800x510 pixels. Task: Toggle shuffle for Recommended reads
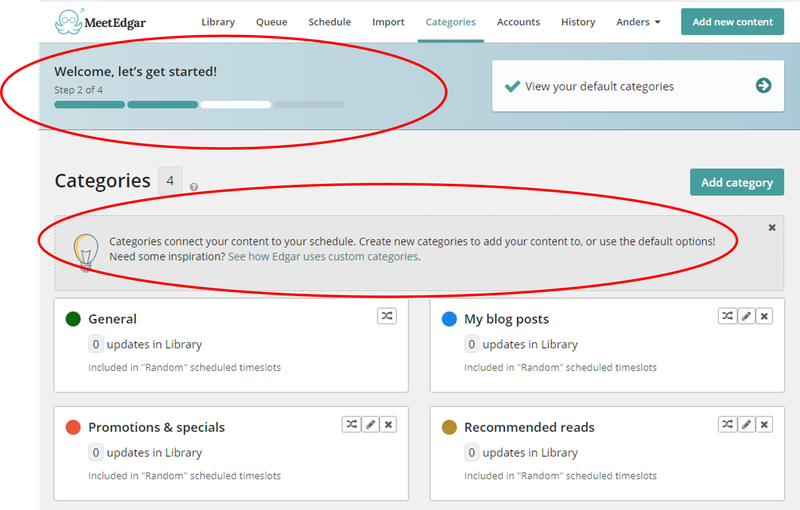click(728, 424)
